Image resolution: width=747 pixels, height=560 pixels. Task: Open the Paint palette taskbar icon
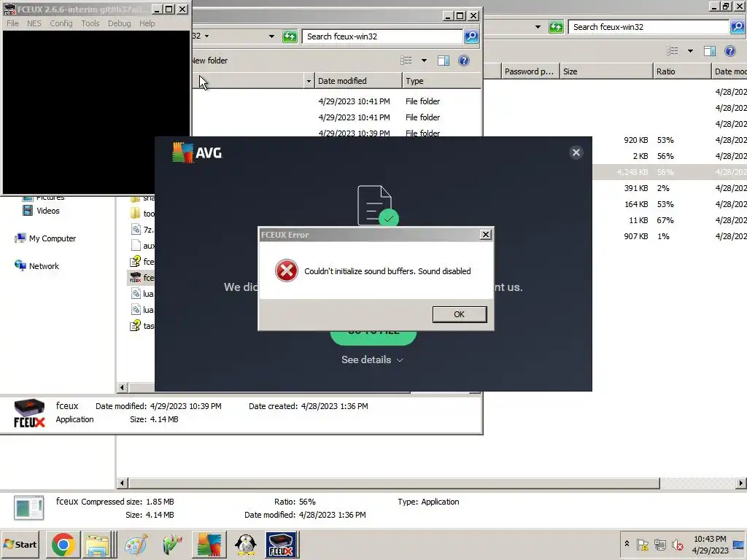tap(136, 544)
